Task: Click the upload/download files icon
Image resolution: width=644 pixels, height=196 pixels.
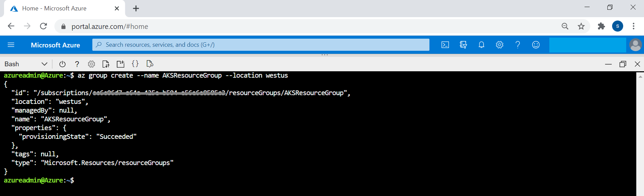Action: [x=106, y=64]
